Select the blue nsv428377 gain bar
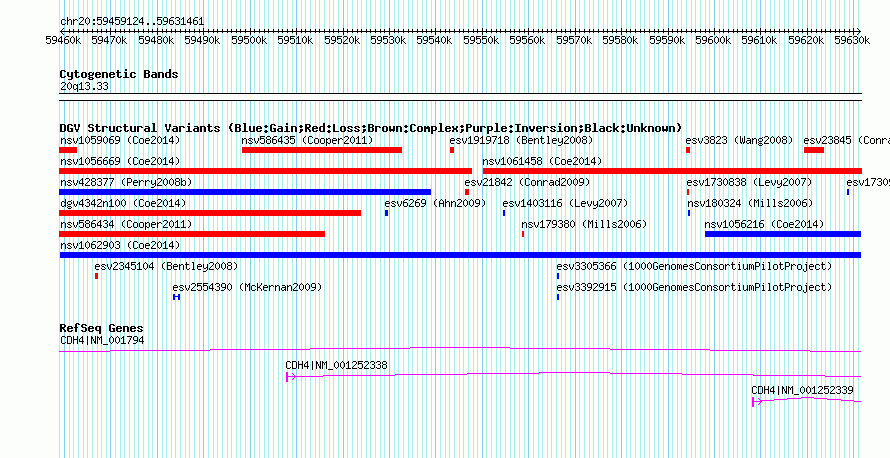The image size is (890, 458). [x=245, y=192]
